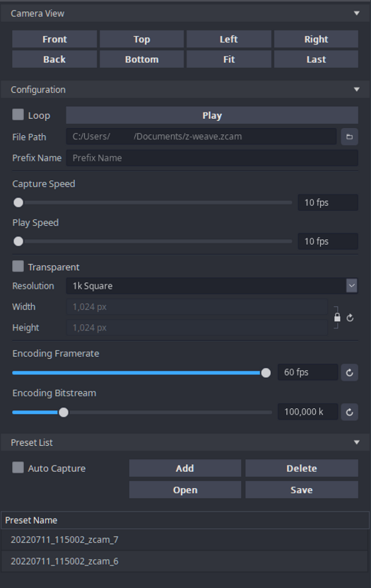
Task: Save the preset list
Action: [x=302, y=490]
